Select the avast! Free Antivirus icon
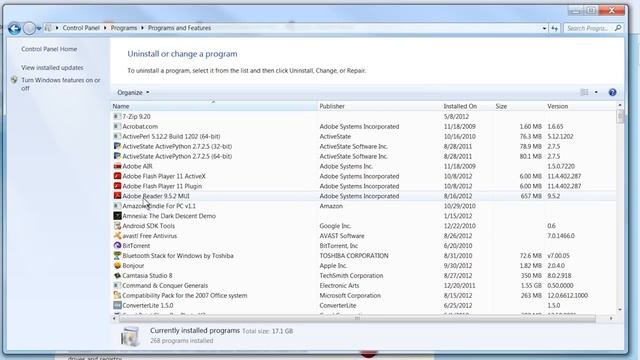 click(x=117, y=236)
